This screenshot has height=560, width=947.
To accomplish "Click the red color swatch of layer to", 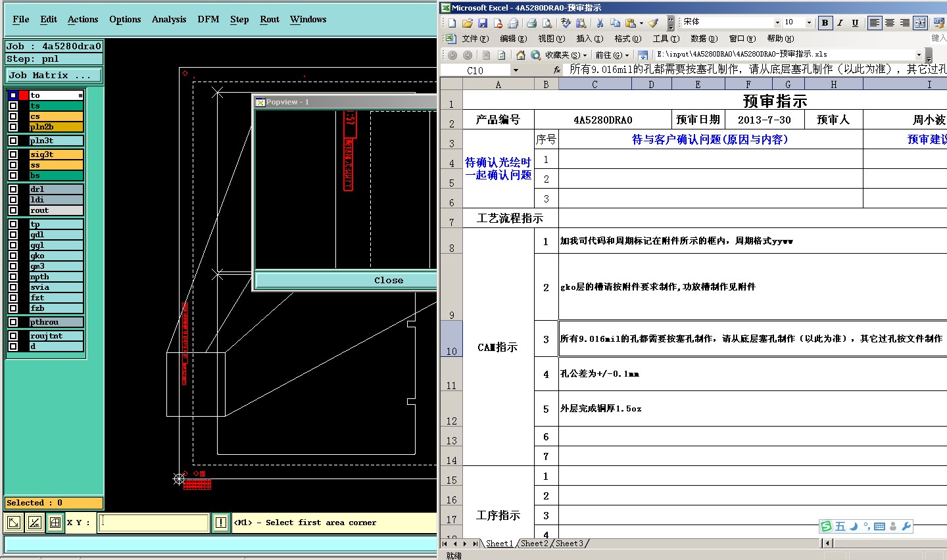I will 24,95.
